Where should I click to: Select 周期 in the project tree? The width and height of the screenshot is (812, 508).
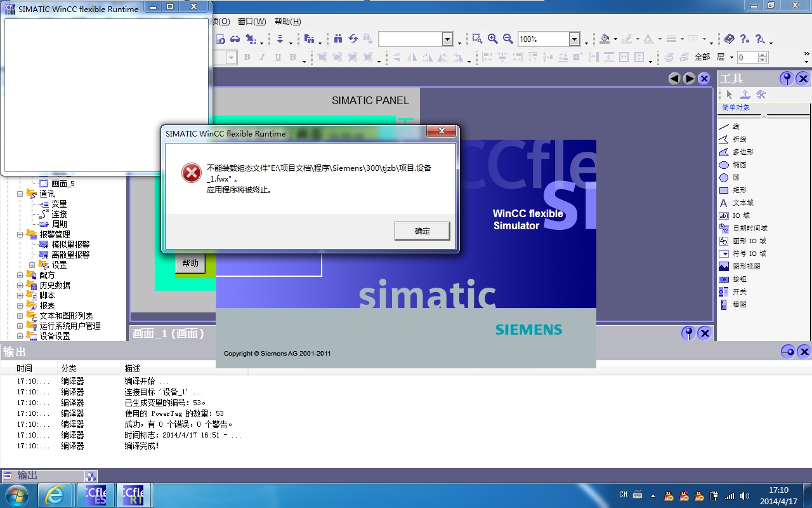tap(59, 224)
